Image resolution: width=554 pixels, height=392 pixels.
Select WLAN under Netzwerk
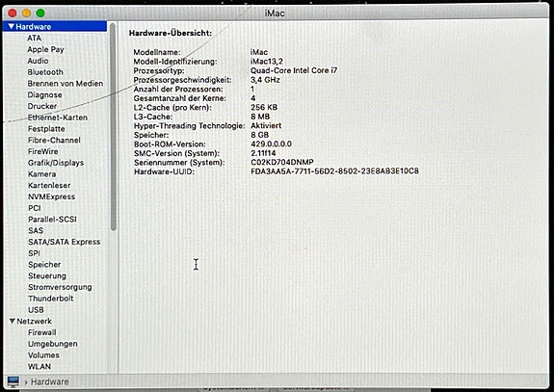click(40, 366)
